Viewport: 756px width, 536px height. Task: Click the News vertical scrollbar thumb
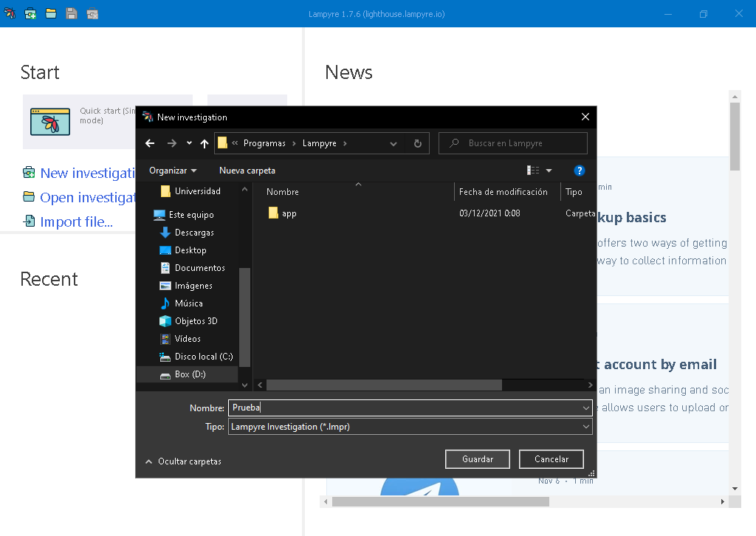tap(735, 136)
